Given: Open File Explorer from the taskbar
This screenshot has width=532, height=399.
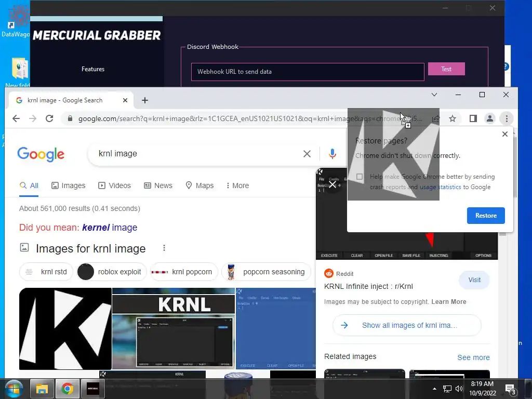Looking at the screenshot, I should 42,389.
